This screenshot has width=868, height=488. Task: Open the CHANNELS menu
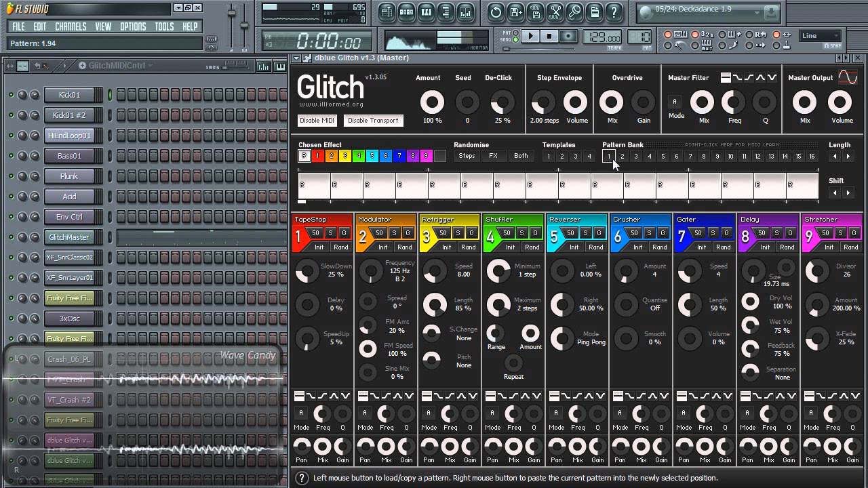click(71, 27)
